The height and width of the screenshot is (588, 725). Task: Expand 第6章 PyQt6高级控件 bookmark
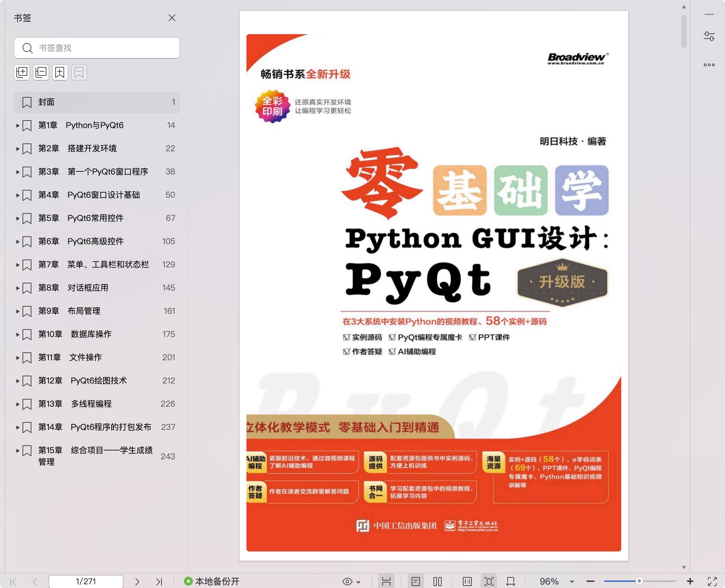(17, 242)
